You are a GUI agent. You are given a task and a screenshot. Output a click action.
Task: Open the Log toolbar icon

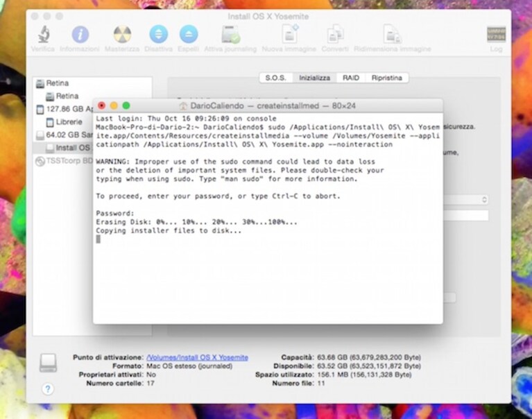pos(496,34)
